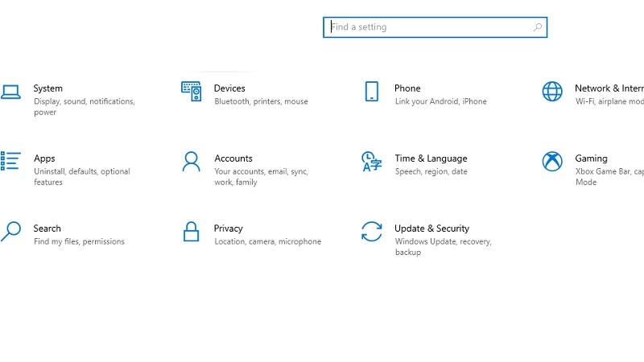
Task: Click the Privacy padlock icon
Action: tap(191, 232)
